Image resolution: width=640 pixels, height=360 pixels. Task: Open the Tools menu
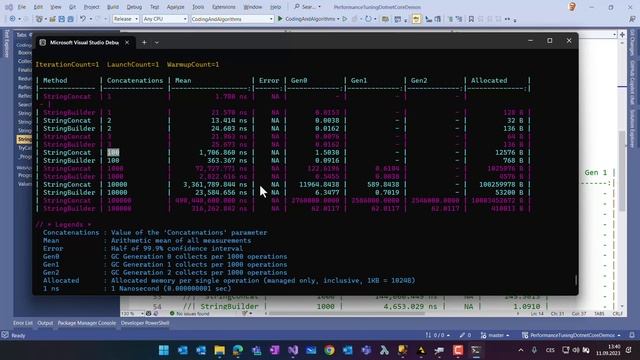[198, 7]
